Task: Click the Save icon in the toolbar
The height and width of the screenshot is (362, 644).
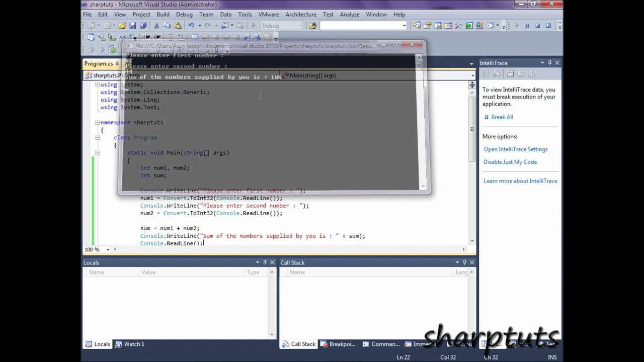Action: click(x=132, y=26)
